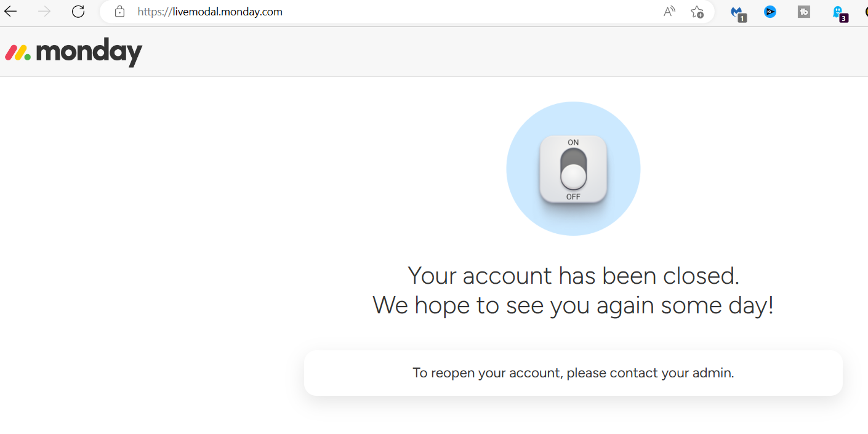Click the browser back arrow

click(x=10, y=11)
